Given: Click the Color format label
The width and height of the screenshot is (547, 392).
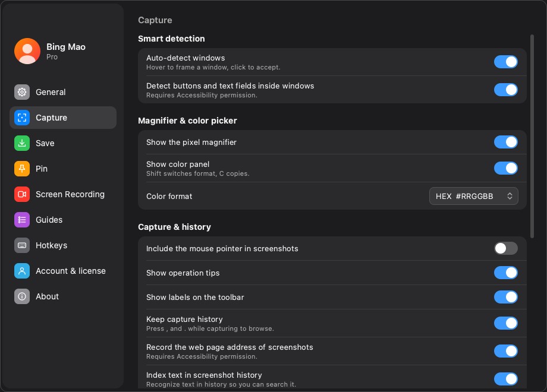Looking at the screenshot, I should click(169, 196).
